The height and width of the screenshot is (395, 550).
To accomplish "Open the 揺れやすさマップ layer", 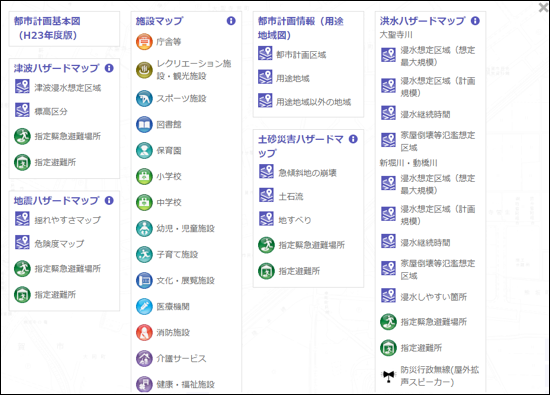I will point(68,220).
